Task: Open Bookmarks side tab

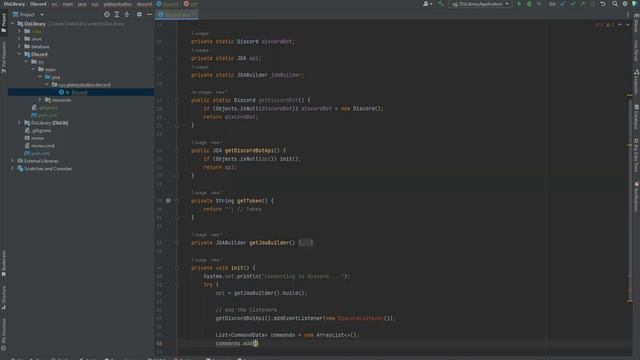Action: click(4, 263)
